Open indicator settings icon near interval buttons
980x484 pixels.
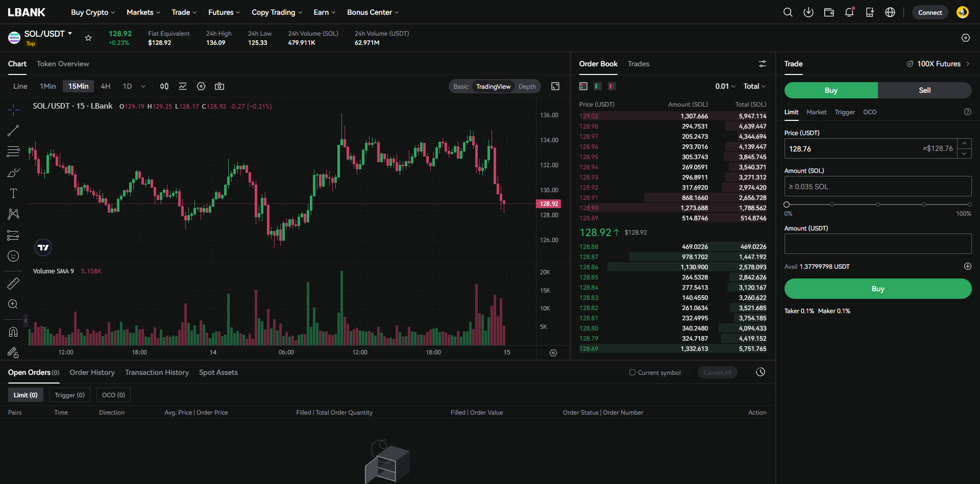pyautogui.click(x=201, y=86)
